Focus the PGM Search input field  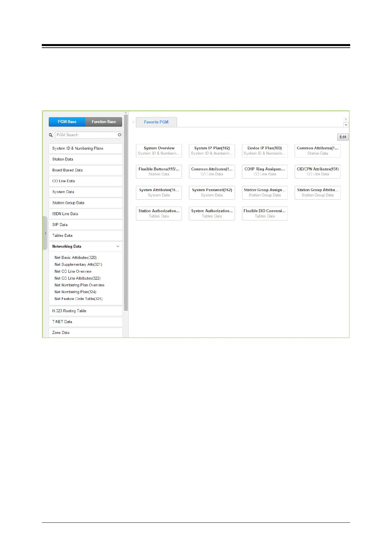coord(89,135)
